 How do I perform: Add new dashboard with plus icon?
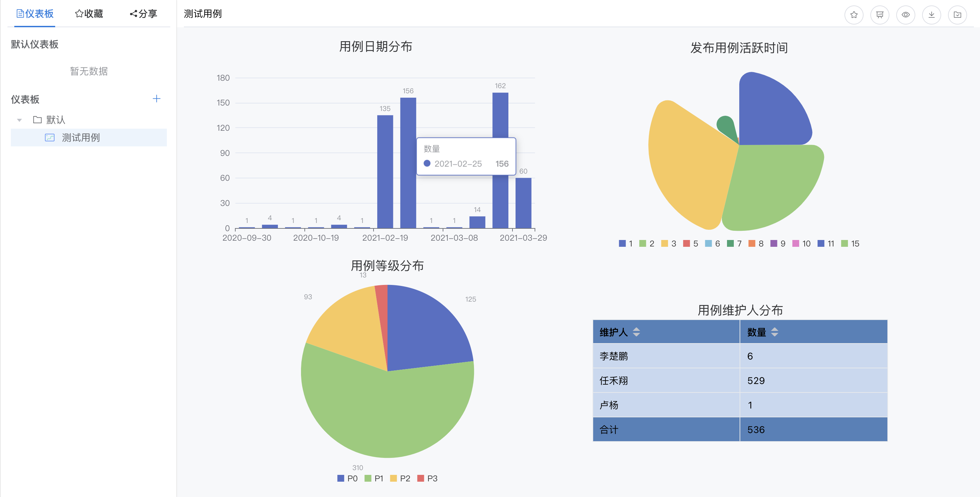156,99
